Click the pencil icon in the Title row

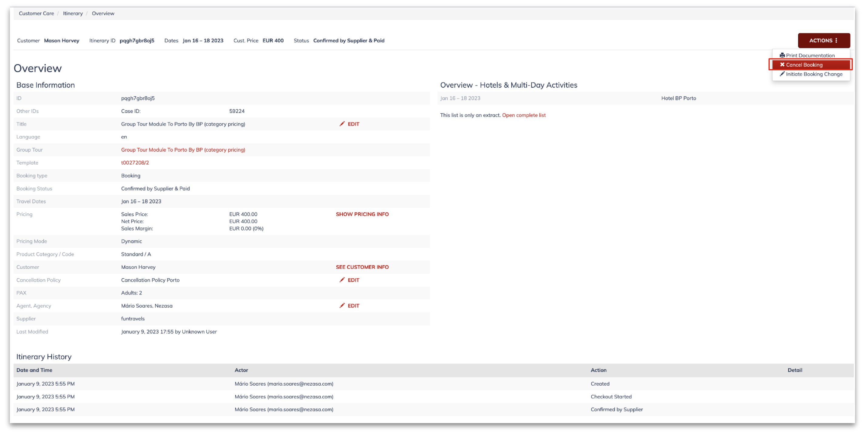point(342,124)
